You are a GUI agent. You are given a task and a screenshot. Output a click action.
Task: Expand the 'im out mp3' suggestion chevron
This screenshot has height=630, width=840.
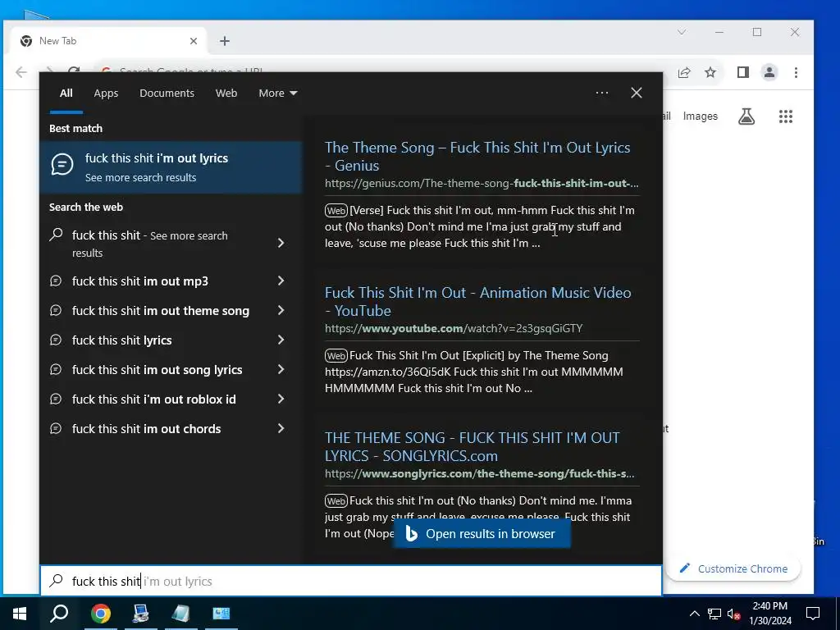(x=281, y=281)
